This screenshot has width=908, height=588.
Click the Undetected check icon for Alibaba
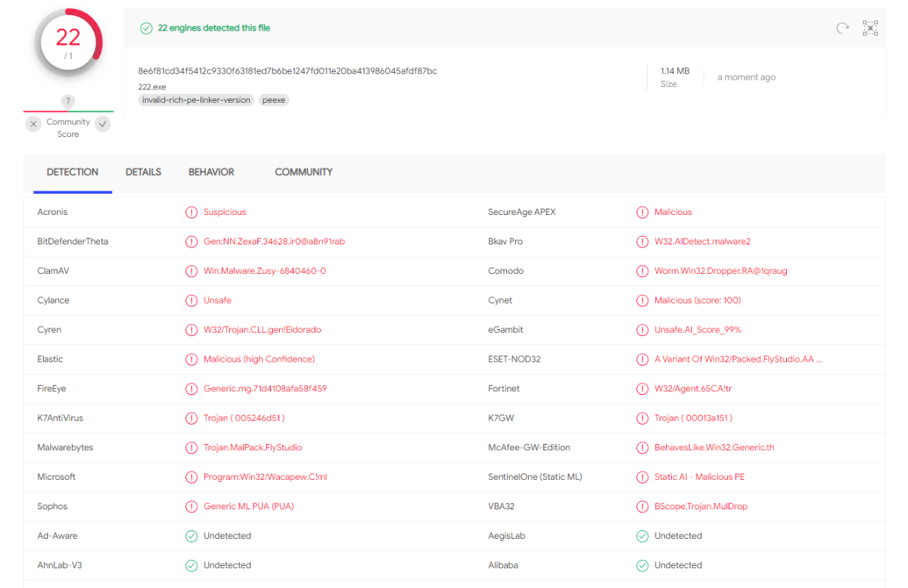[x=642, y=566]
